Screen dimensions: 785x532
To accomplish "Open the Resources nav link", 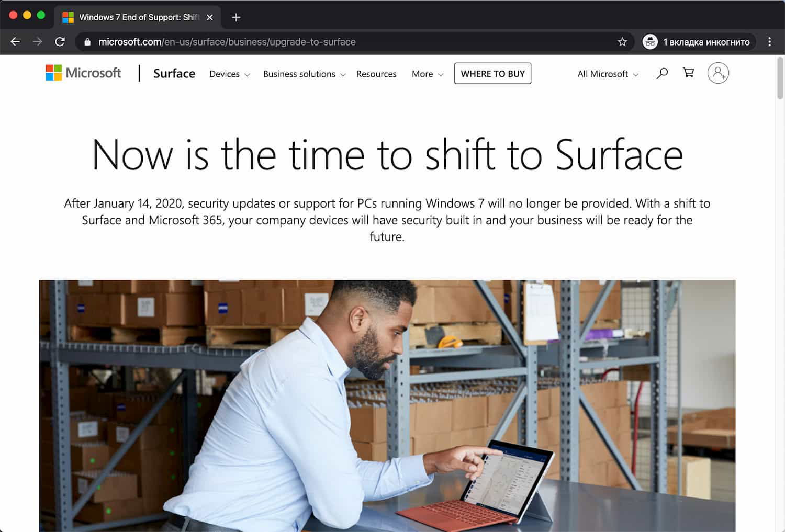I will tap(376, 74).
